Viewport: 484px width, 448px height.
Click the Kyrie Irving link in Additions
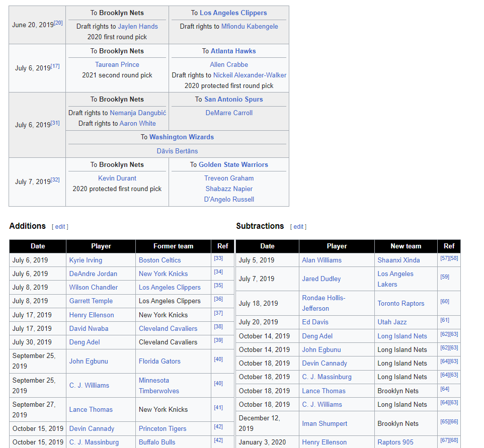point(86,260)
